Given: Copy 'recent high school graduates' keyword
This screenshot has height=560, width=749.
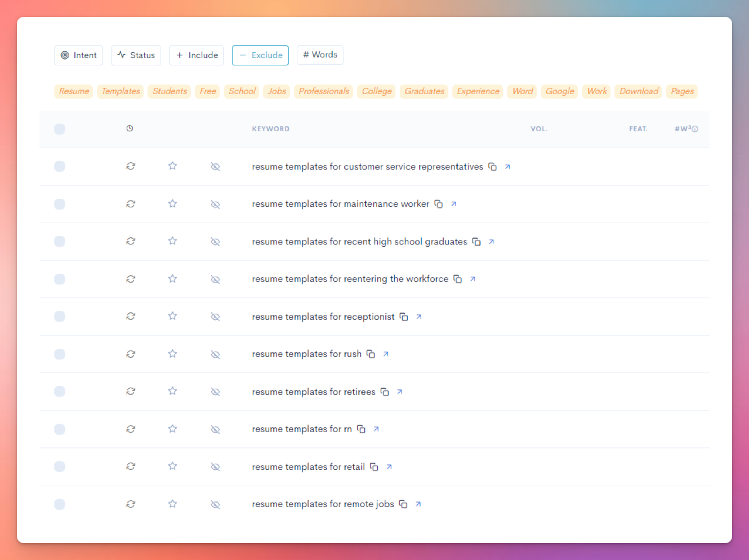Looking at the screenshot, I should (x=476, y=242).
